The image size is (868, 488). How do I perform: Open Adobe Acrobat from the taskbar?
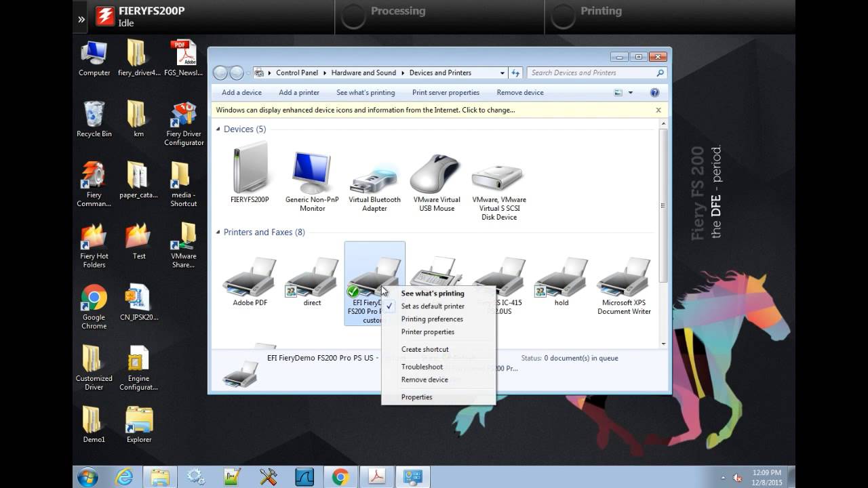pyautogui.click(x=376, y=476)
